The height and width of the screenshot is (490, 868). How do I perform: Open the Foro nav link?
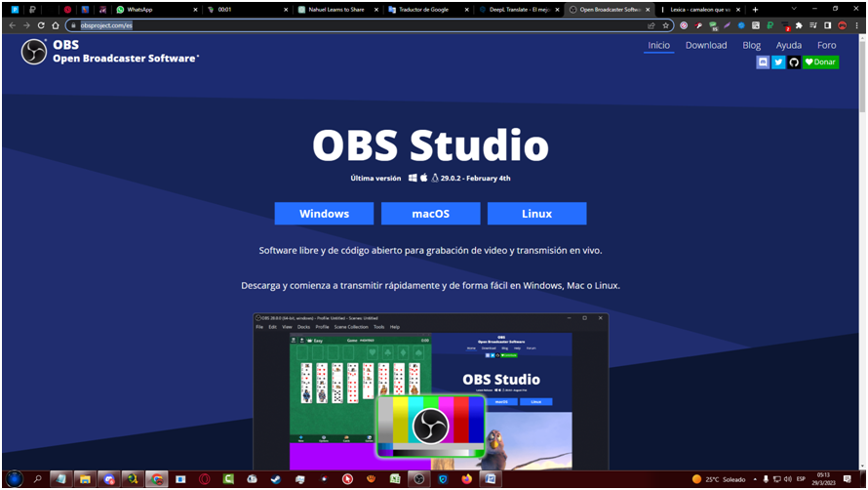pyautogui.click(x=826, y=46)
